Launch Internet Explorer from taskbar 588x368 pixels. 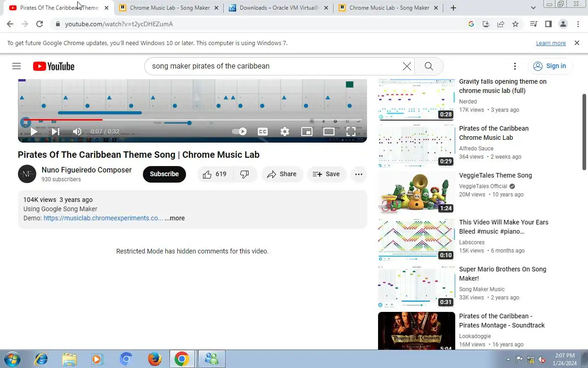pos(41,359)
